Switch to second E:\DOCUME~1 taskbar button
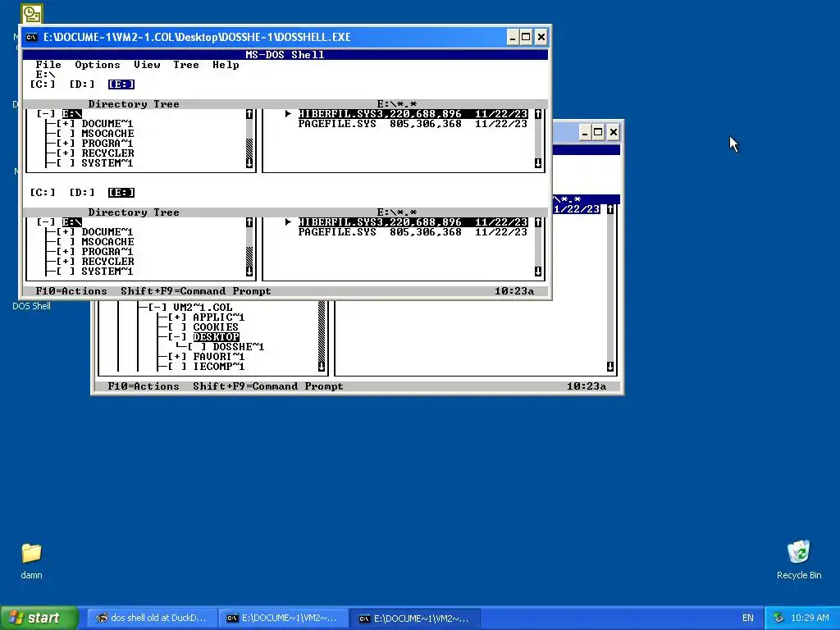 point(415,618)
